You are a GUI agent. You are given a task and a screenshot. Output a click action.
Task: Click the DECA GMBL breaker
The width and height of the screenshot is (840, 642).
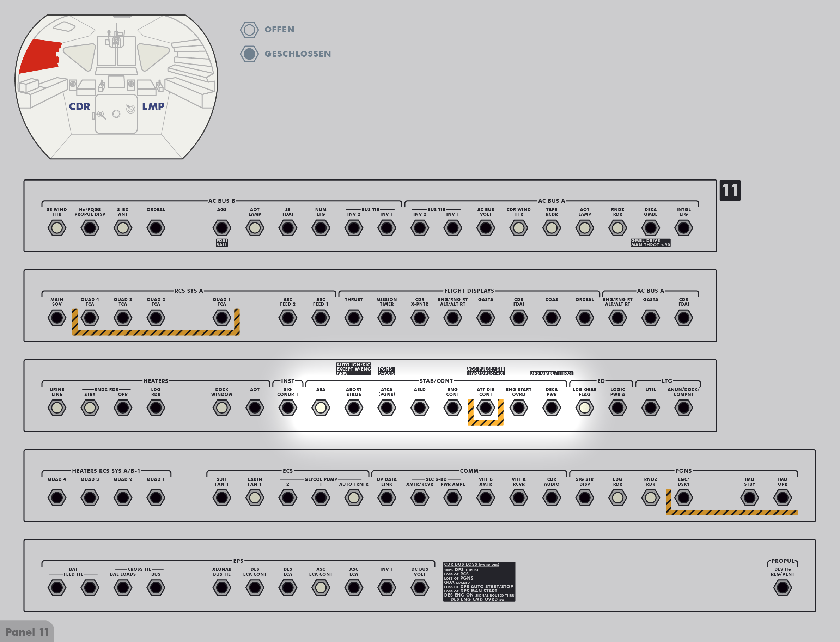(650, 228)
